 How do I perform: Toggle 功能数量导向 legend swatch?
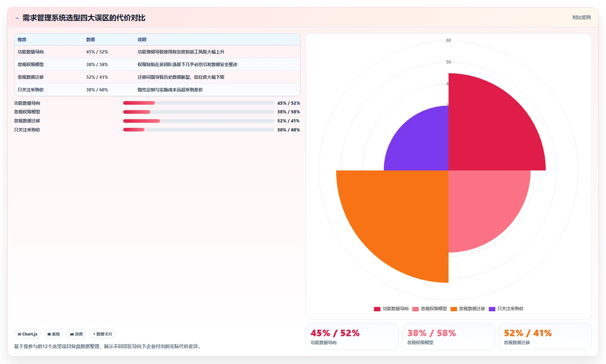(x=377, y=309)
